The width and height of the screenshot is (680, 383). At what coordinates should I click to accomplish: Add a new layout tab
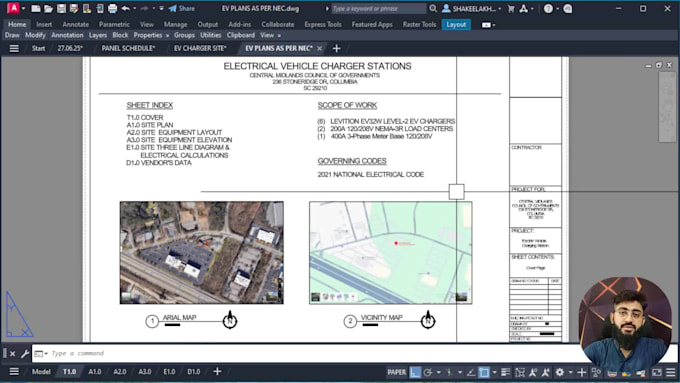[217, 371]
